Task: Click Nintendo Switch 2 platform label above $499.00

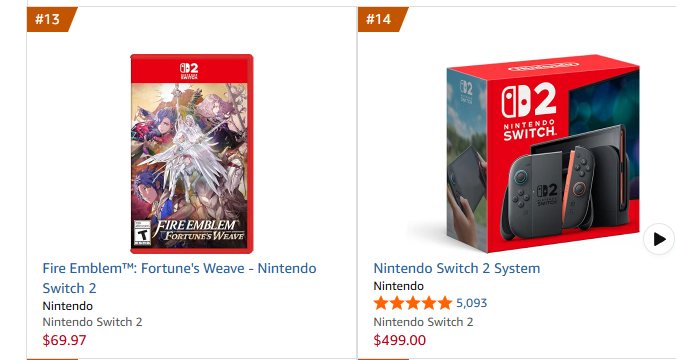Action: pyautogui.click(x=423, y=322)
